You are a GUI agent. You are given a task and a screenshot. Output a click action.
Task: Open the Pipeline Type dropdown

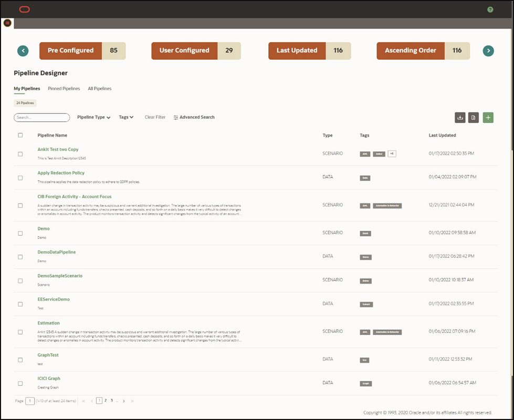point(94,118)
